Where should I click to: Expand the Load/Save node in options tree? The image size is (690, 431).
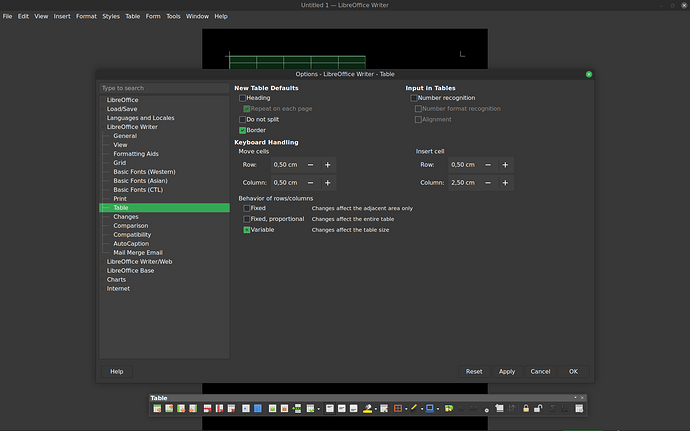(103, 109)
